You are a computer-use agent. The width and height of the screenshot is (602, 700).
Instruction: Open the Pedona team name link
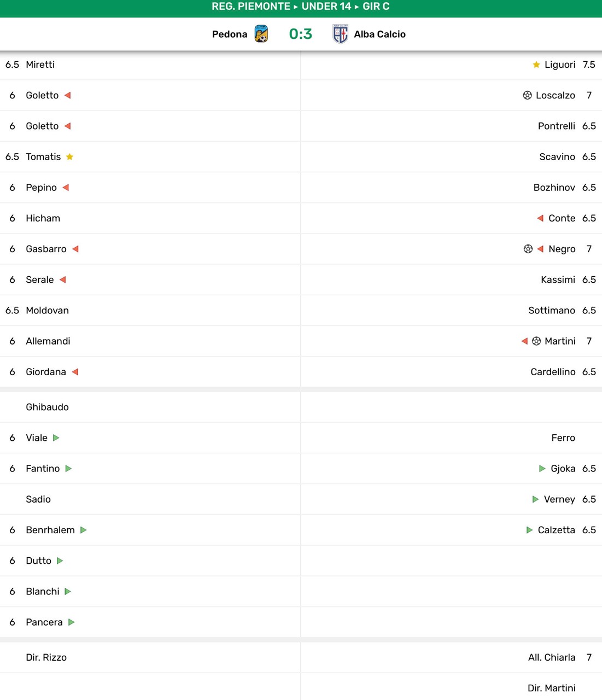click(230, 34)
